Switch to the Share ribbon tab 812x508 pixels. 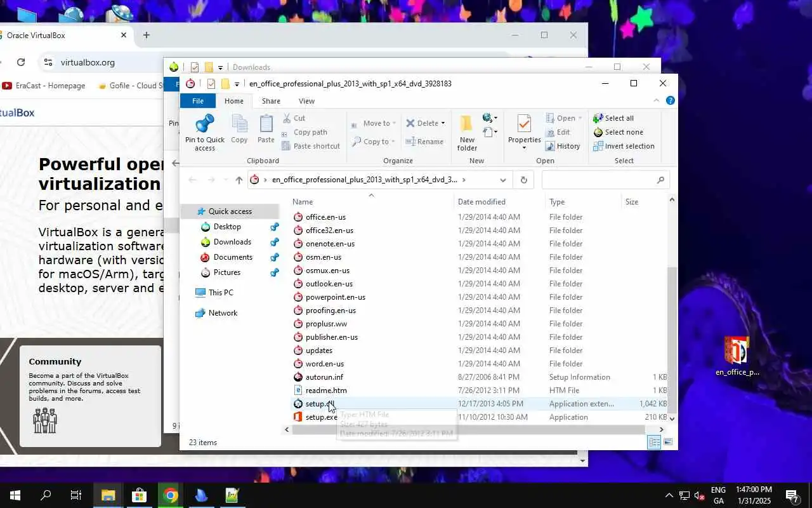coord(271,101)
